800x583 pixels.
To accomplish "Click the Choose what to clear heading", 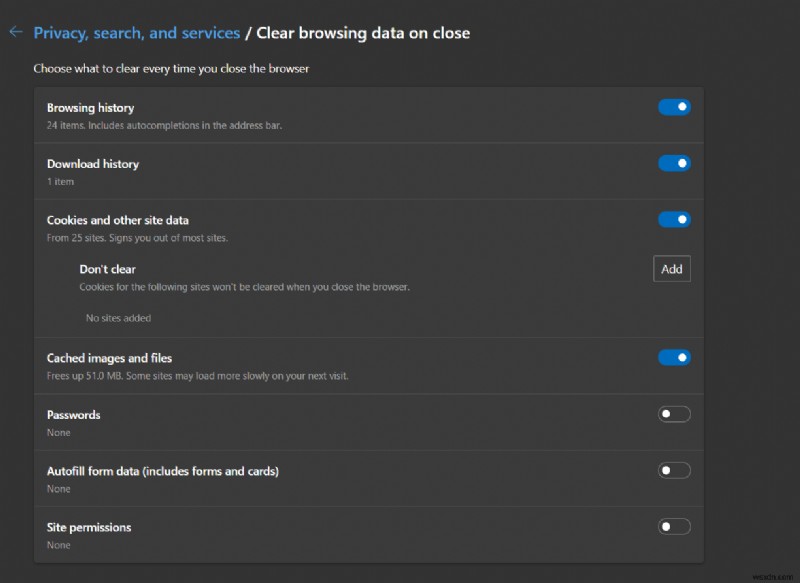I will pos(172,68).
